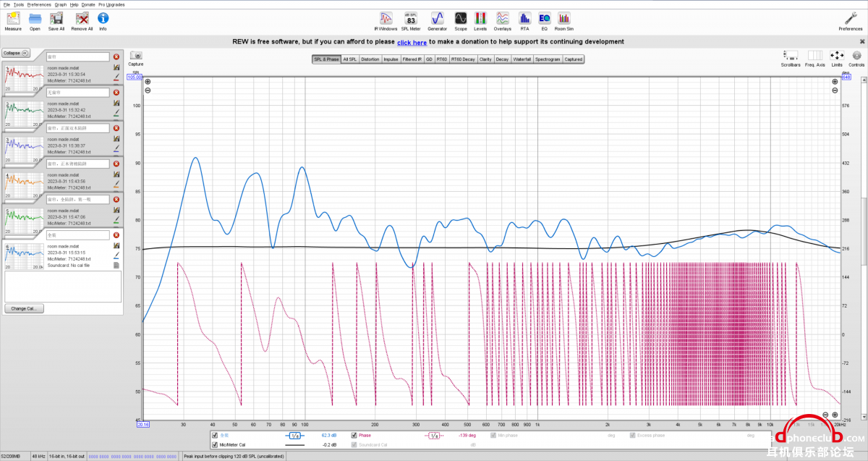Open the Info panel icon
Screen dimensions: 868x461
[103, 18]
